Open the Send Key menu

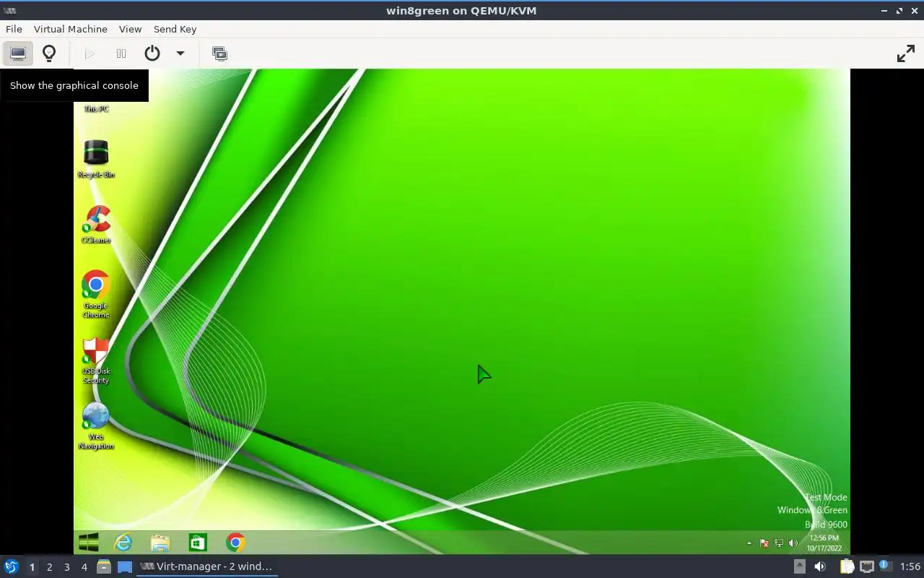[x=175, y=29]
